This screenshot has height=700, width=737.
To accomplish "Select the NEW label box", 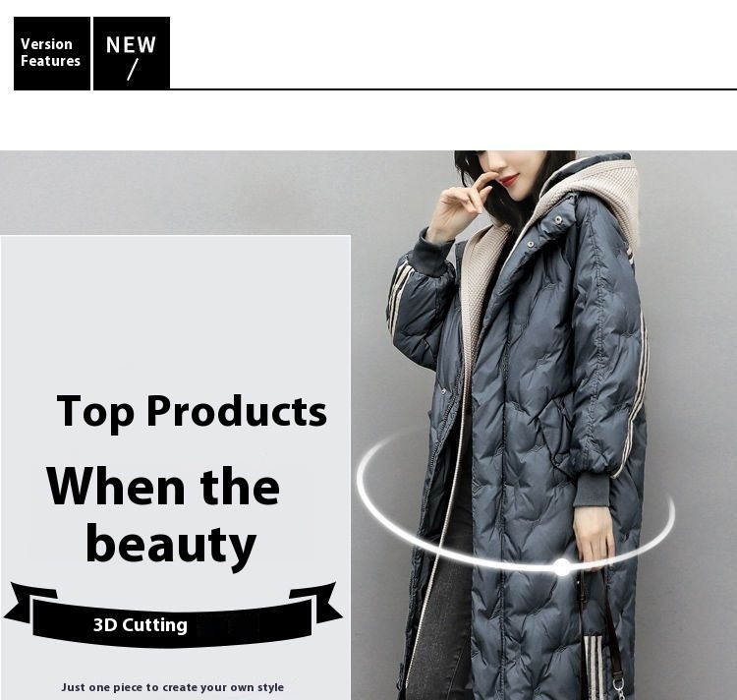I will tap(132, 53).
